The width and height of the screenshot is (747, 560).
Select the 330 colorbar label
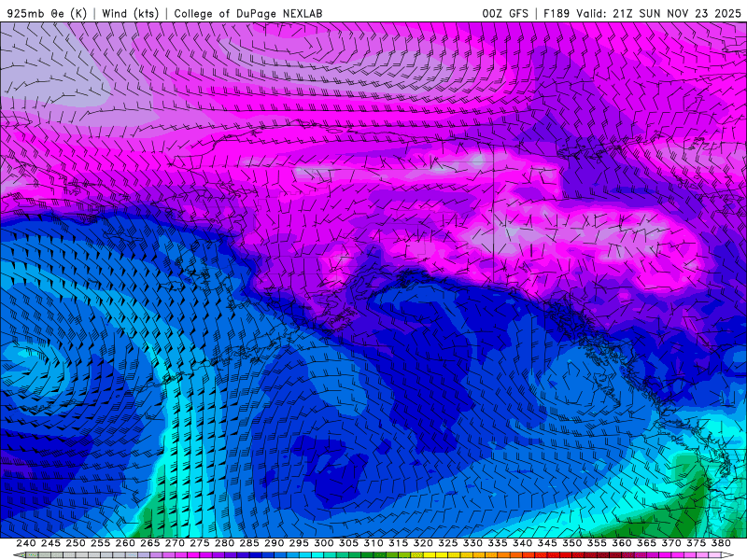click(x=472, y=543)
